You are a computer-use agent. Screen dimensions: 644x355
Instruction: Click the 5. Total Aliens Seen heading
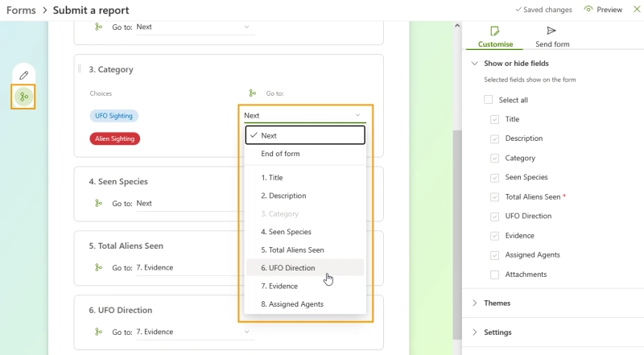pos(126,246)
